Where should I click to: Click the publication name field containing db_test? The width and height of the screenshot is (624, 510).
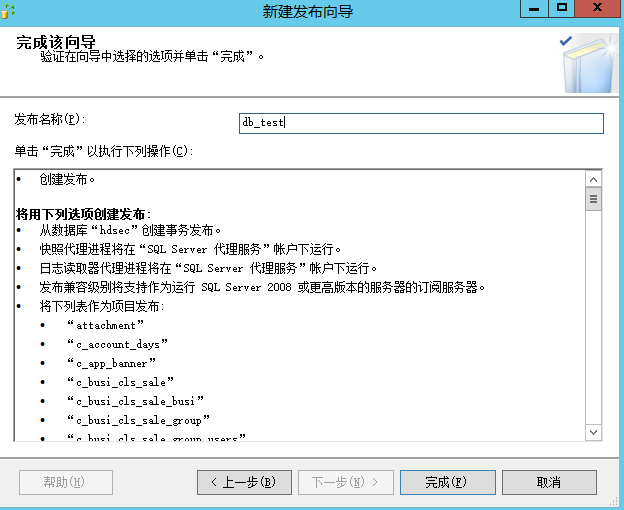421,123
